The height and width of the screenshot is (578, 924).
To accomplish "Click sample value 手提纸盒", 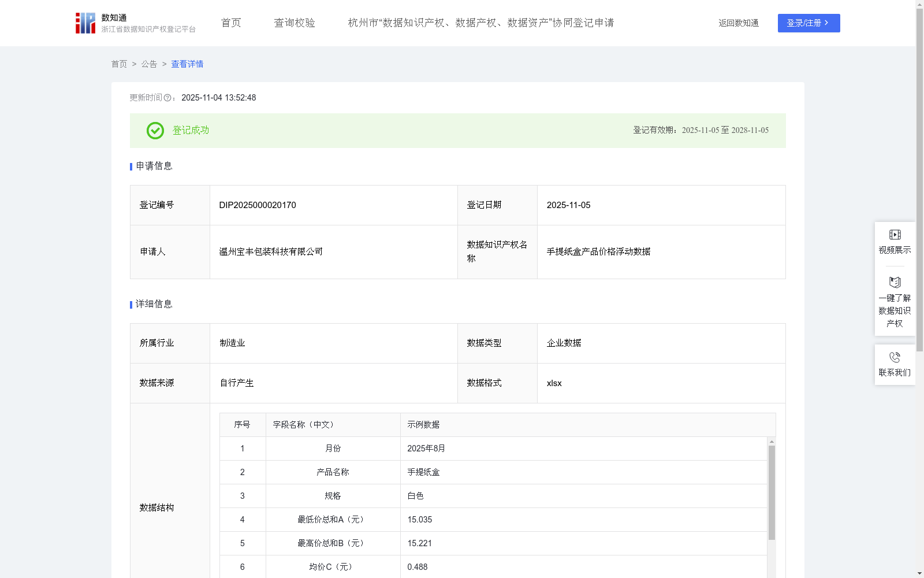I will 423,472.
